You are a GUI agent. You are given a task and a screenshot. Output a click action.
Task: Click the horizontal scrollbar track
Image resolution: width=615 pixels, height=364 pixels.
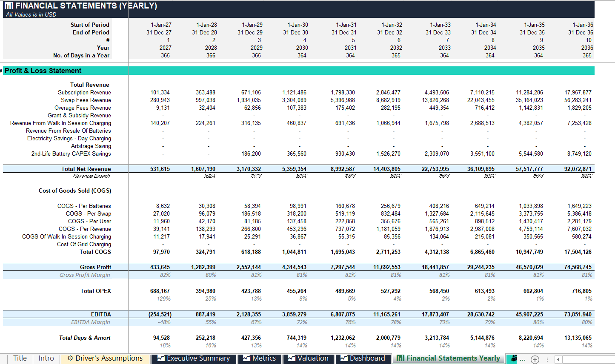pos(589,359)
